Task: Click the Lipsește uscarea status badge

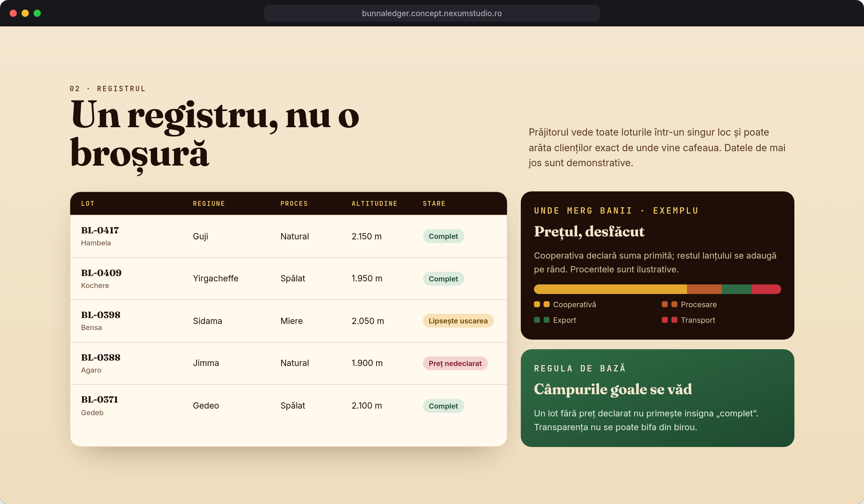Action: pyautogui.click(x=458, y=321)
